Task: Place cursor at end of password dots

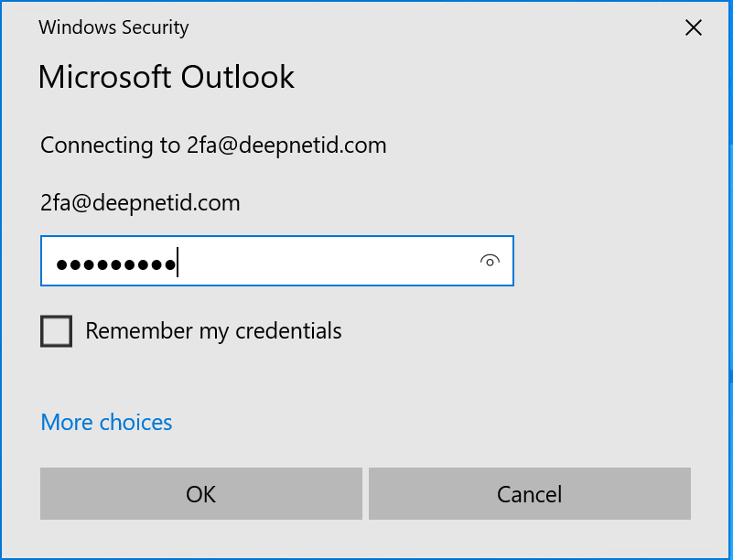Action: point(178,264)
